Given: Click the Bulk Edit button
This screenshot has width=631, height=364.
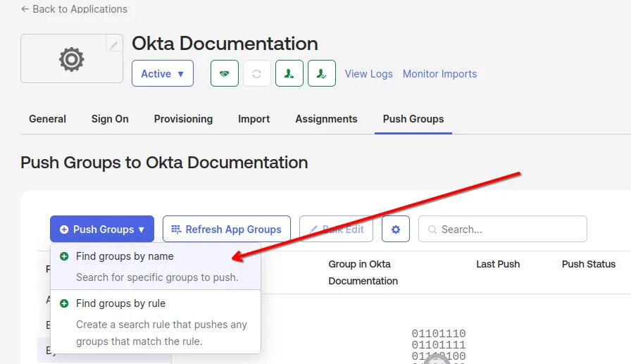Looking at the screenshot, I should coord(336,229).
